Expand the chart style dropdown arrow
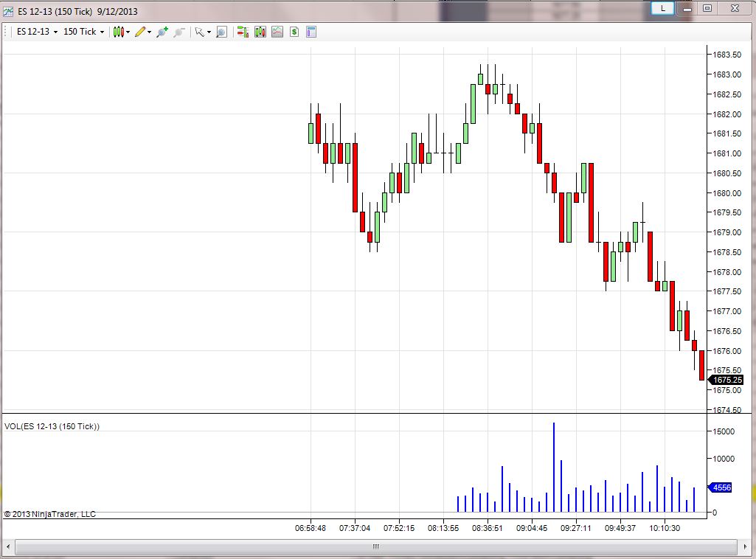 point(128,32)
